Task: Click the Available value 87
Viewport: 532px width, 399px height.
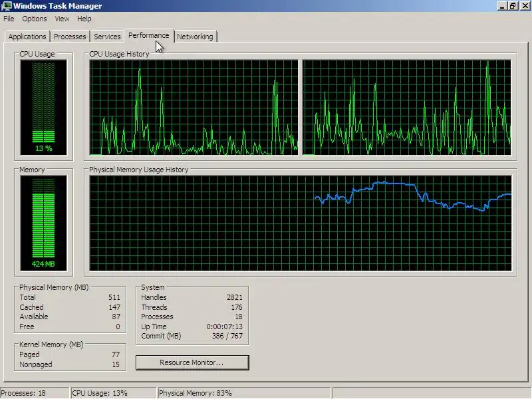Action: [x=116, y=317]
